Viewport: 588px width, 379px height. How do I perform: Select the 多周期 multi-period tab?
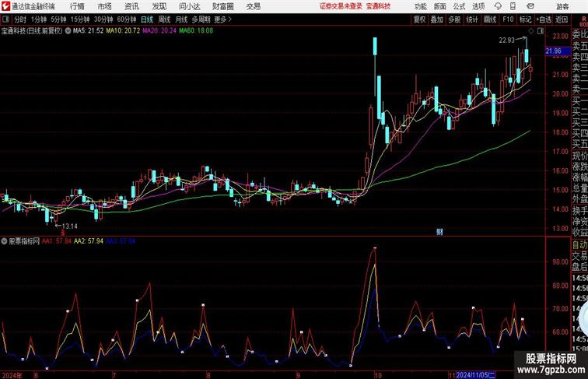click(201, 19)
